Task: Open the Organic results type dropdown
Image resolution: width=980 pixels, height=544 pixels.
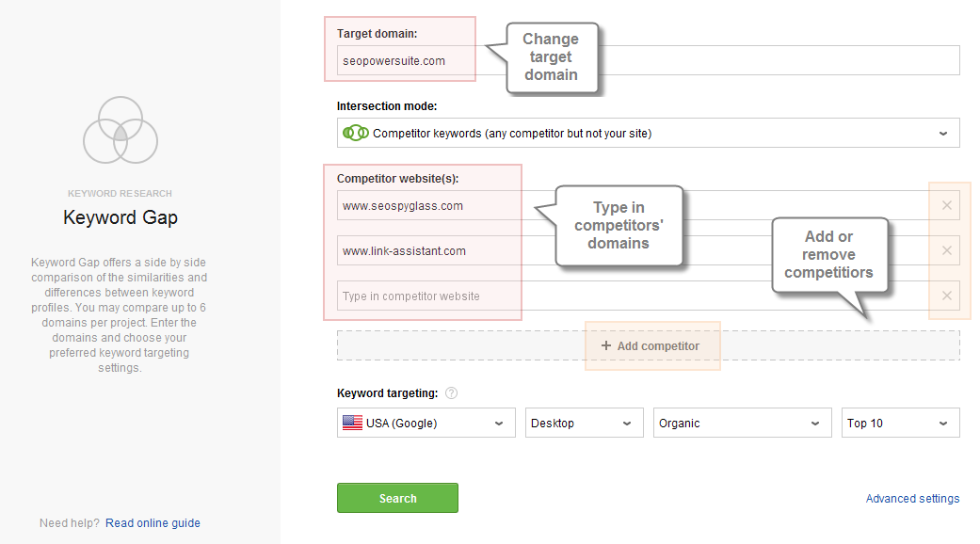Action: point(743,423)
